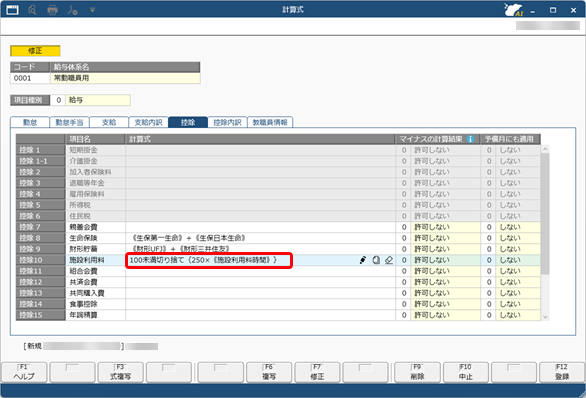The image size is (586, 398).
Task: Click the 財形貯蓄 formula cell in 控除9 row
Action: tap(260, 249)
